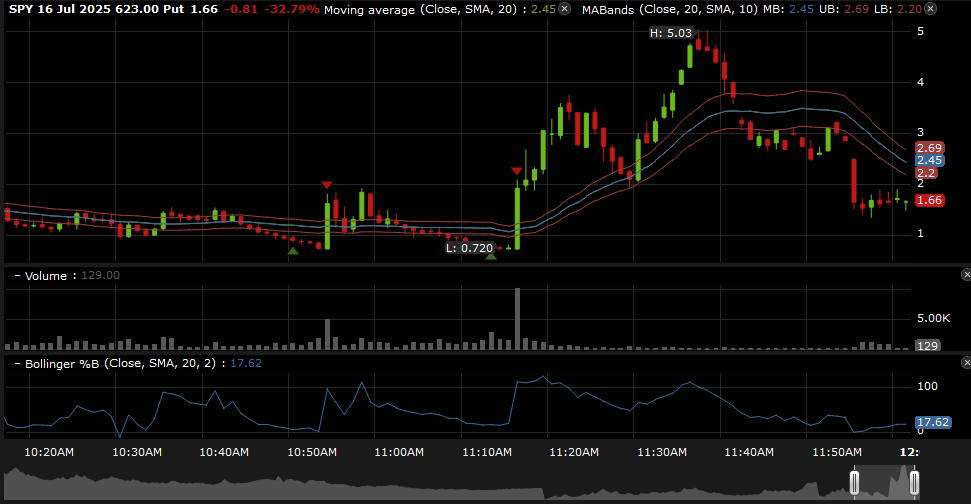Click the 129 volume axis tag
The width and height of the screenshot is (971, 504).
click(927, 345)
